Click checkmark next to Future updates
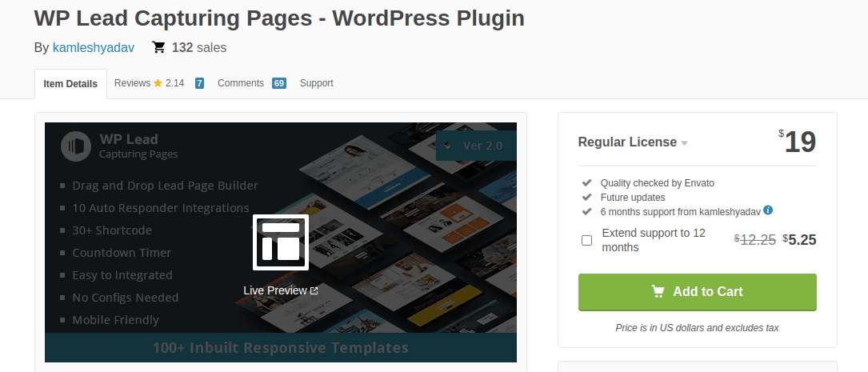 pyautogui.click(x=586, y=197)
